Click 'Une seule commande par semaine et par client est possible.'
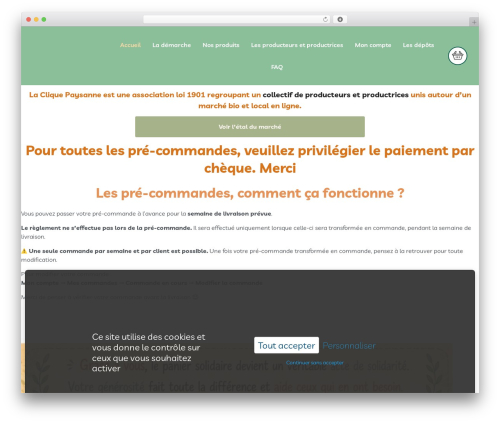Image resolution: width=500 pixels, height=423 pixels. [118, 251]
